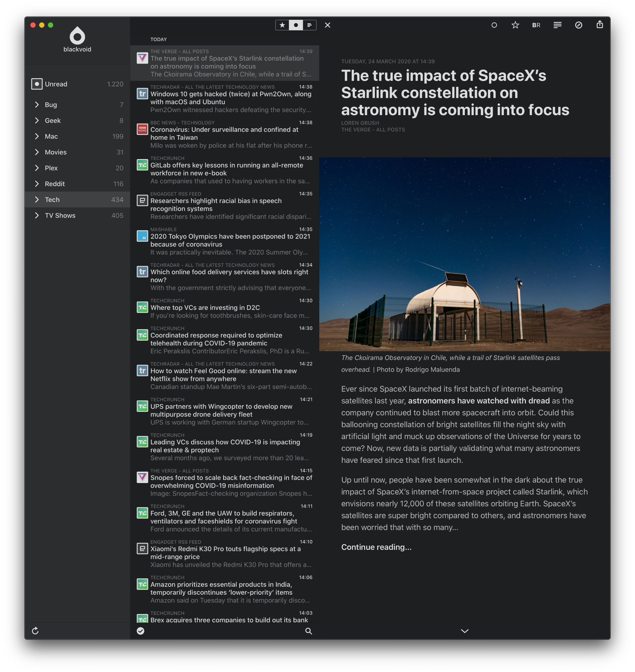Open article search
The width and height of the screenshot is (635, 672).
[308, 631]
